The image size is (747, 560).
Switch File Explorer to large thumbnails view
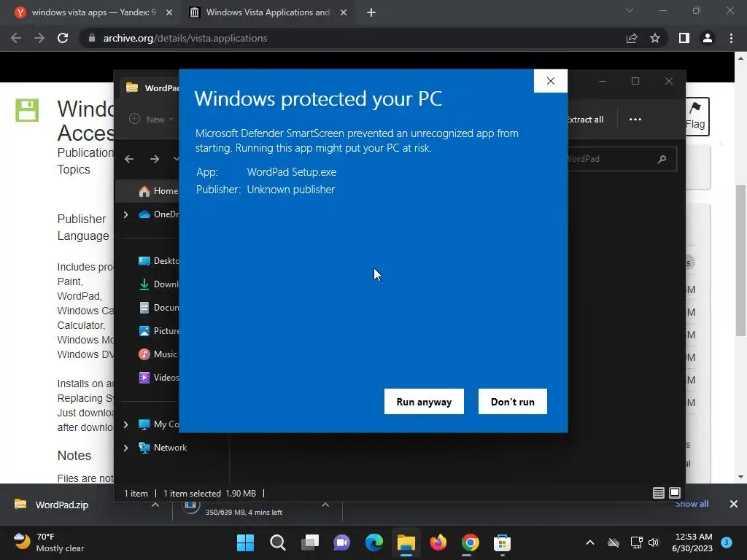[675, 493]
